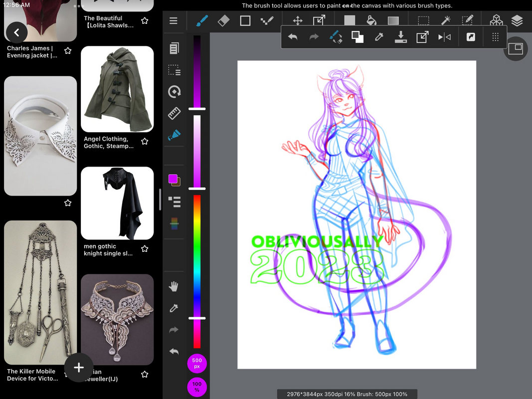
Task: Save the canvas with download icon
Action: coord(401,36)
